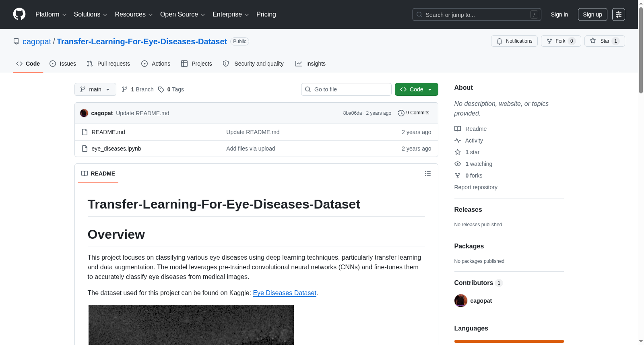The image size is (644, 345).
Task: Open the global navigation menu icon
Action: 619,14
